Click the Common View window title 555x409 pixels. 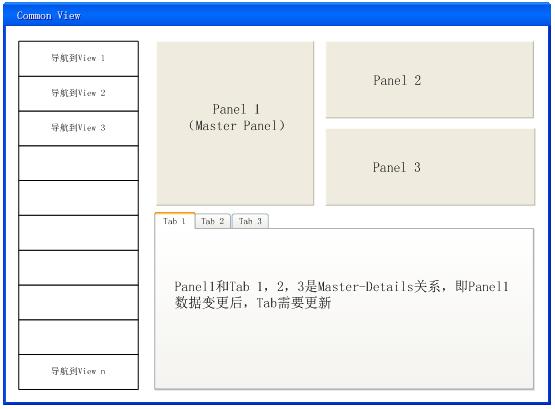coord(48,15)
